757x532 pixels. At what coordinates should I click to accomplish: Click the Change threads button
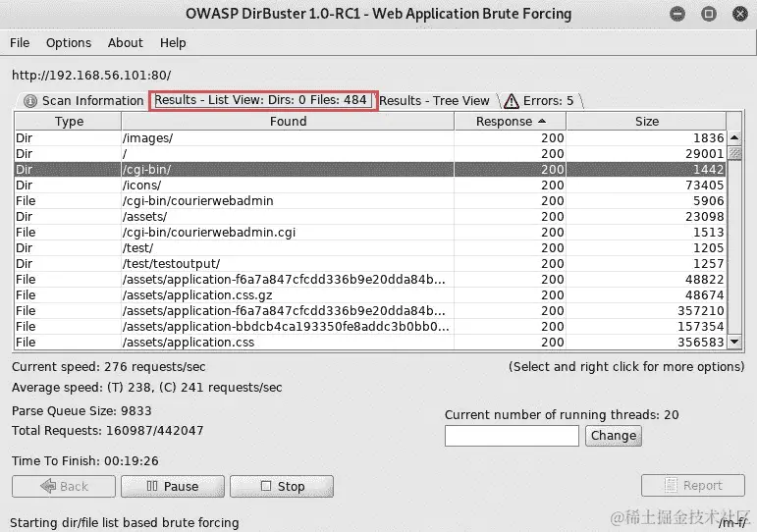[614, 436]
